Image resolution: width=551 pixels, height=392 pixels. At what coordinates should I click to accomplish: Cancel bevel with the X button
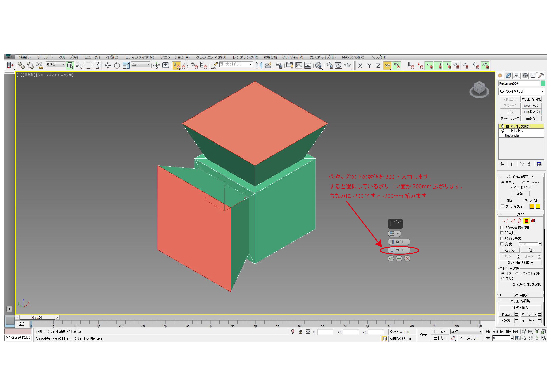coord(407,258)
